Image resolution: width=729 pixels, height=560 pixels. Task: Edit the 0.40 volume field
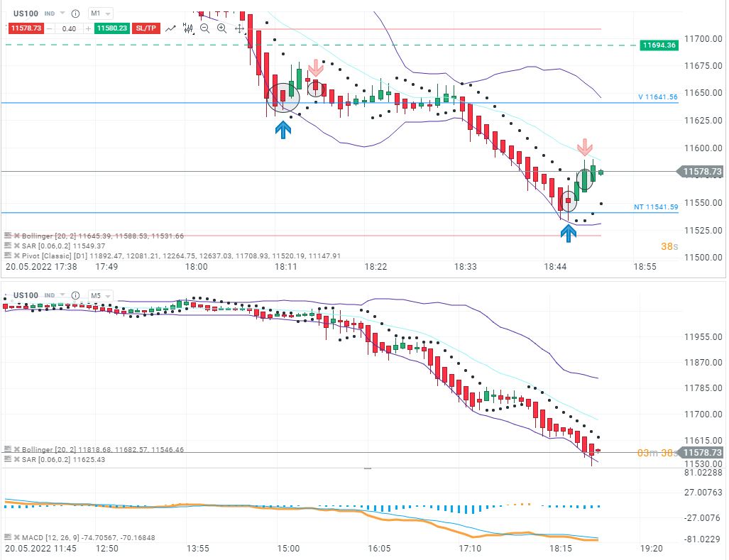(69, 28)
